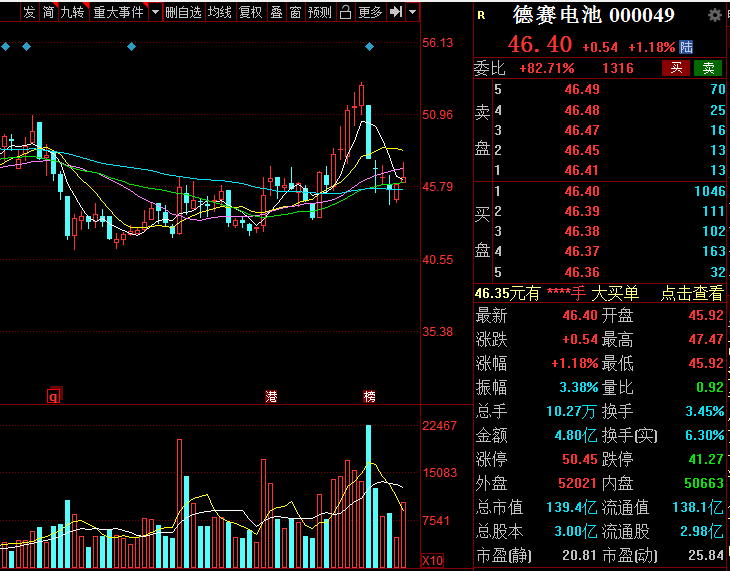Screen dimensions: 730x571
Task: Toggle the 九转 indicator
Action: pyautogui.click(x=73, y=12)
